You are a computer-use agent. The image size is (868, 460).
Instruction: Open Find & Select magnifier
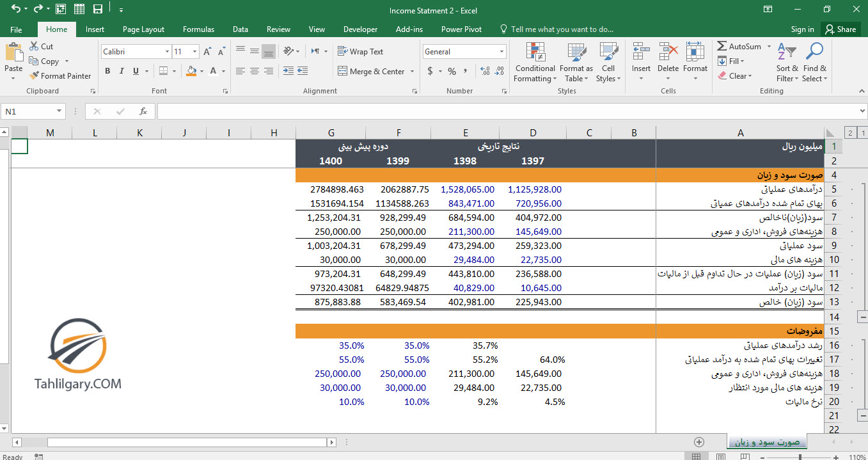tap(814, 63)
